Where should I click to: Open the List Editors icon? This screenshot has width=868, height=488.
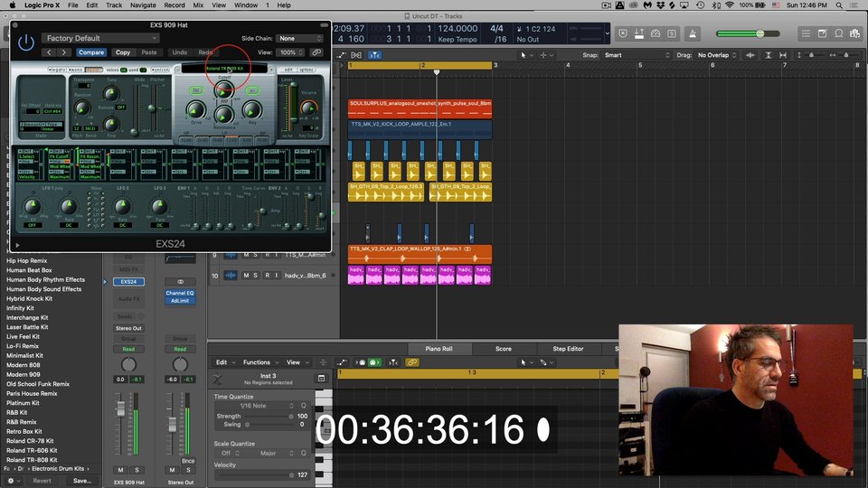[x=806, y=33]
